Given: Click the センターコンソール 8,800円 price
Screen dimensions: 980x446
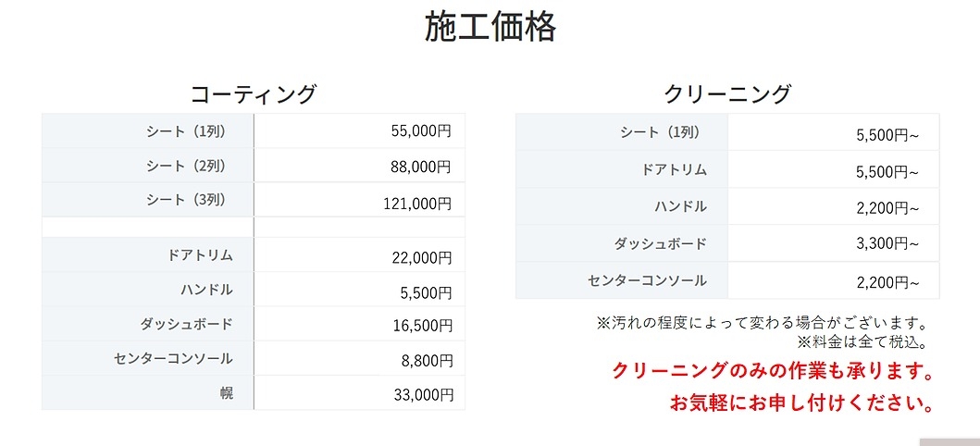Looking at the screenshot, I should click(427, 361).
